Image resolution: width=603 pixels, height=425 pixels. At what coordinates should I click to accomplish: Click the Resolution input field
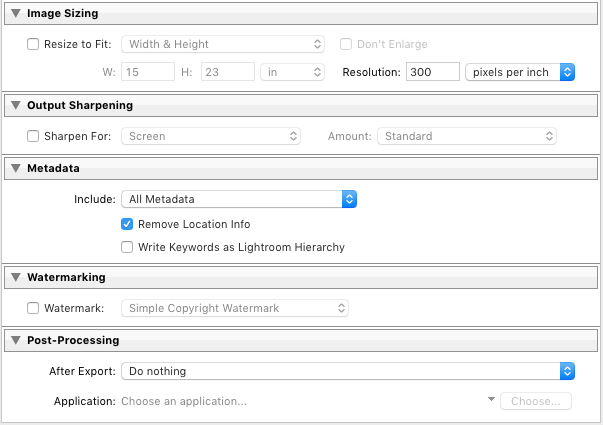pyautogui.click(x=433, y=72)
